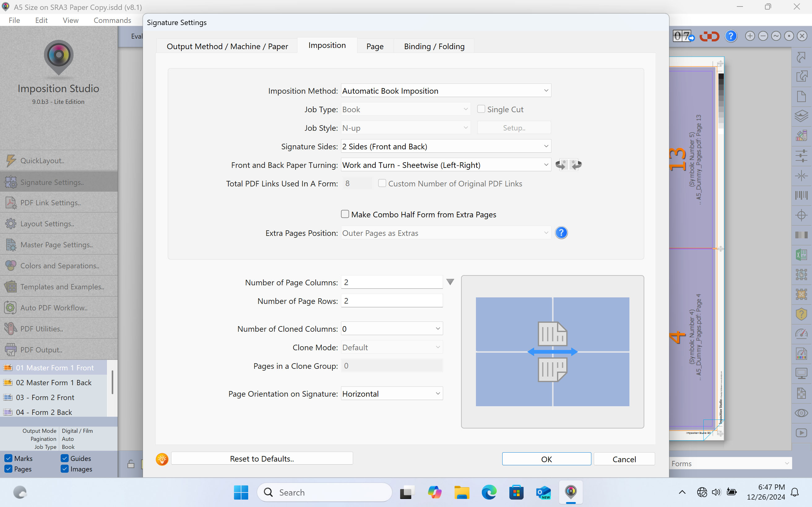The height and width of the screenshot is (507, 812).
Task: Open the Signature Sides dropdown
Action: [x=446, y=147]
